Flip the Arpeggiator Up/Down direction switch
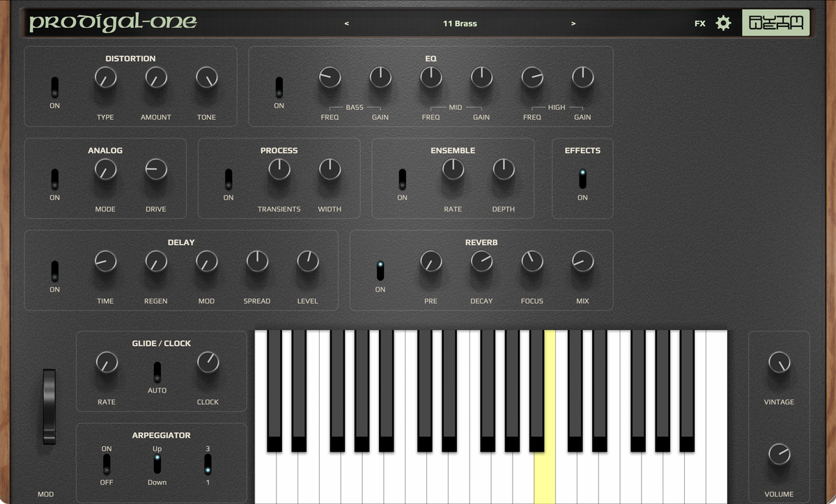 tap(157, 464)
